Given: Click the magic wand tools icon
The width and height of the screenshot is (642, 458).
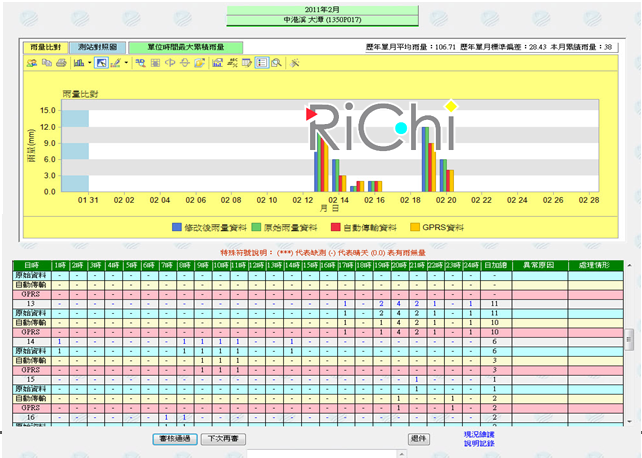Looking at the screenshot, I should [x=294, y=63].
